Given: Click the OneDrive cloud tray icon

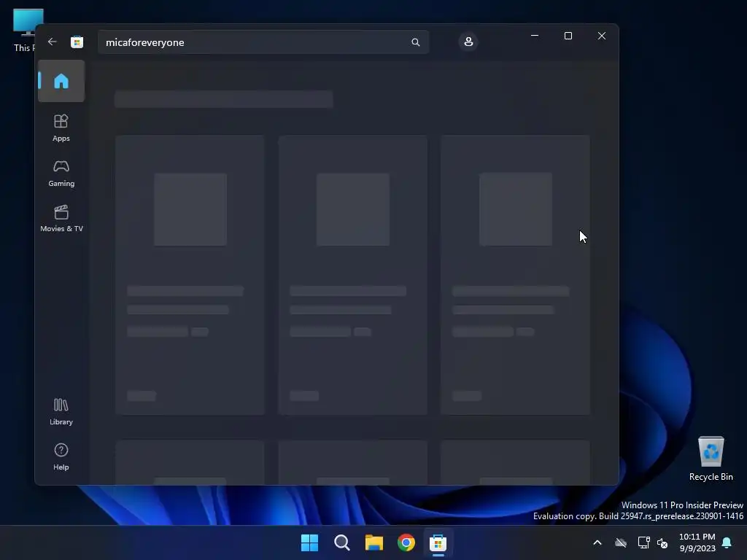Looking at the screenshot, I should click(620, 542).
